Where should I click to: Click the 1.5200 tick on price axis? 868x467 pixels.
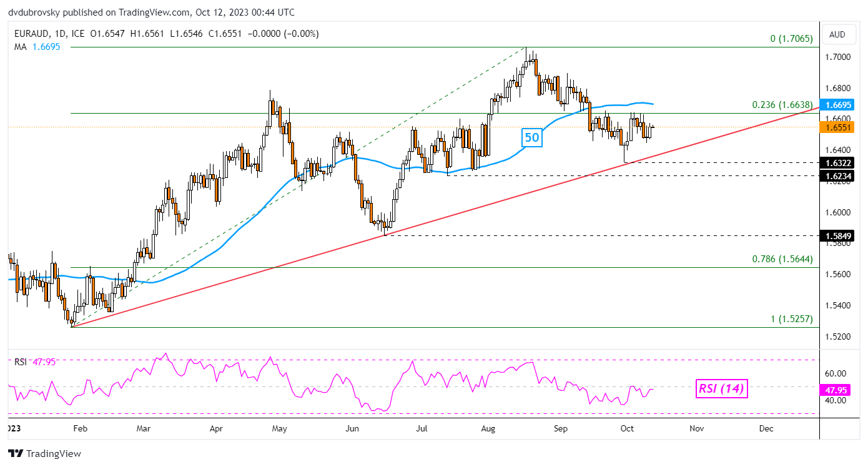(x=839, y=337)
